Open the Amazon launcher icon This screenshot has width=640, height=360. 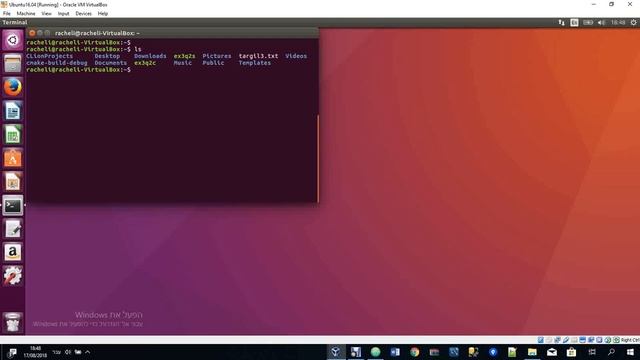13,252
